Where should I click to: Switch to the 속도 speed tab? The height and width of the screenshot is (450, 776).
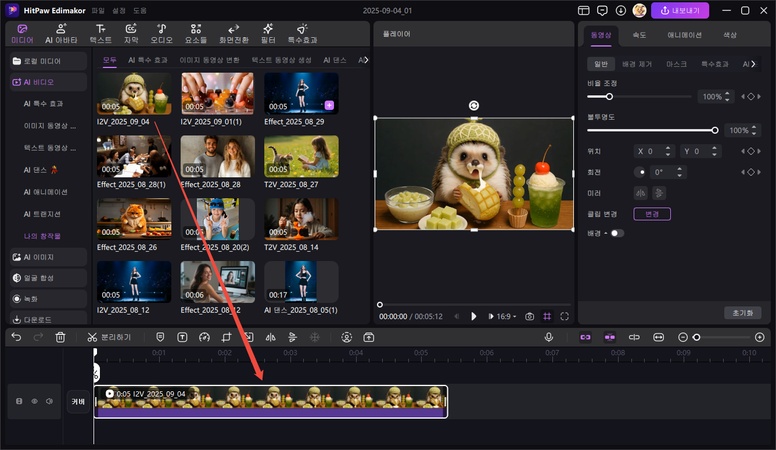(x=639, y=35)
